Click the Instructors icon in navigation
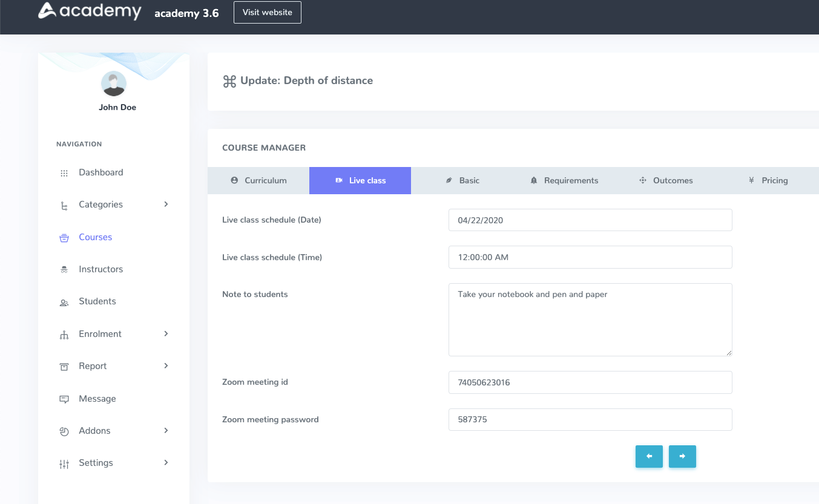The width and height of the screenshot is (819, 504). click(64, 270)
